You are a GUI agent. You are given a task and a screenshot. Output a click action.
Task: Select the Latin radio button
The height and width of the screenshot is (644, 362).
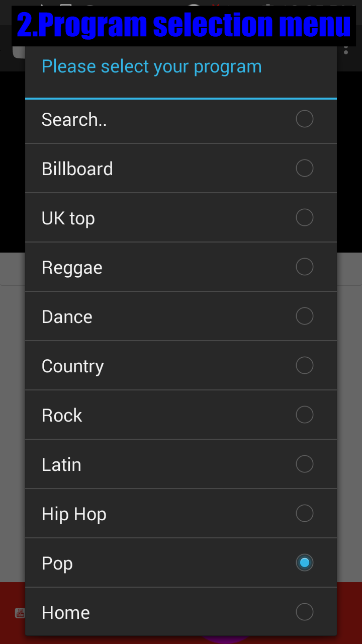click(x=304, y=464)
